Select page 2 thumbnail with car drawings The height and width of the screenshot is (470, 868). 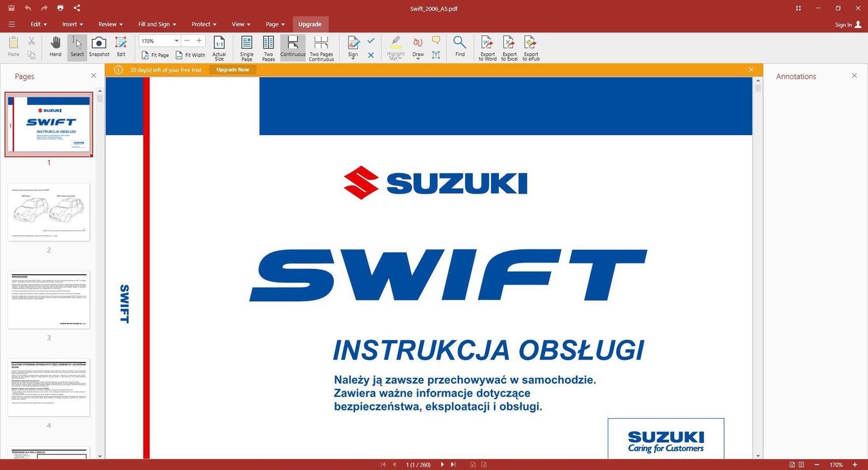pyautogui.click(x=49, y=212)
